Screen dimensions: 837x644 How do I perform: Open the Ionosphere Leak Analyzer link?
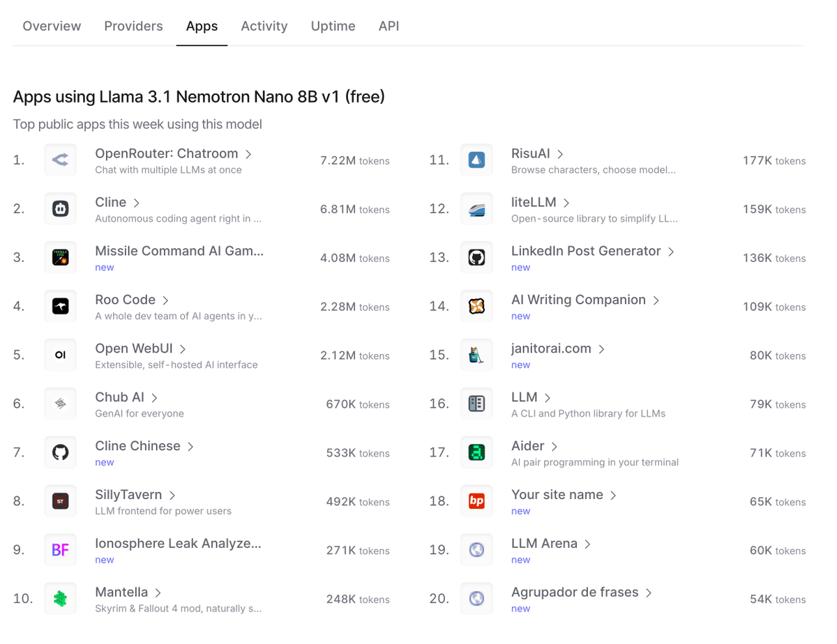coord(178,544)
